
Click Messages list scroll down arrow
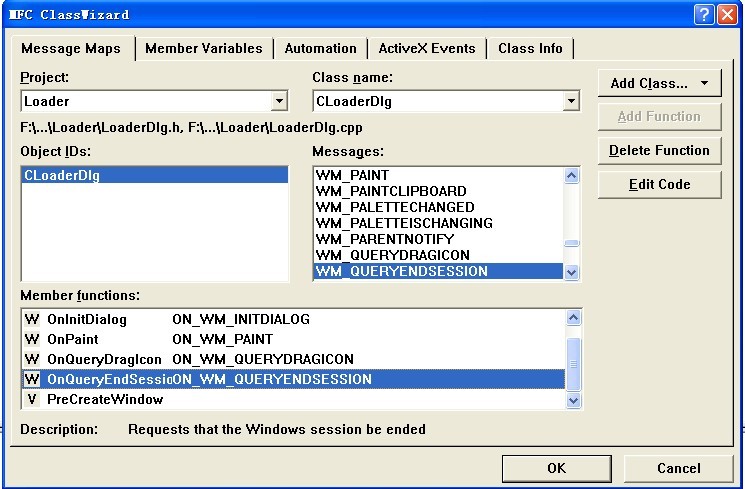(571, 272)
